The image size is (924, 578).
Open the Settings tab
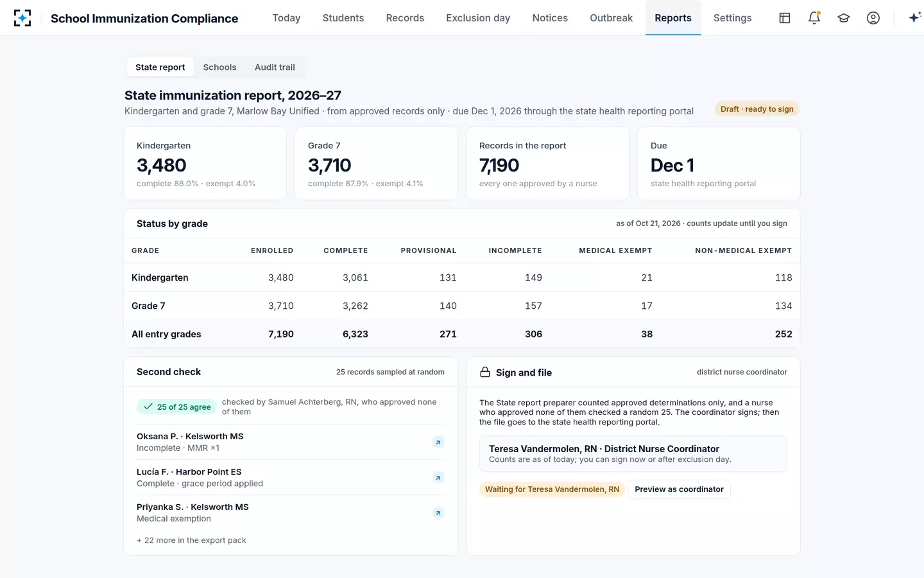click(733, 18)
